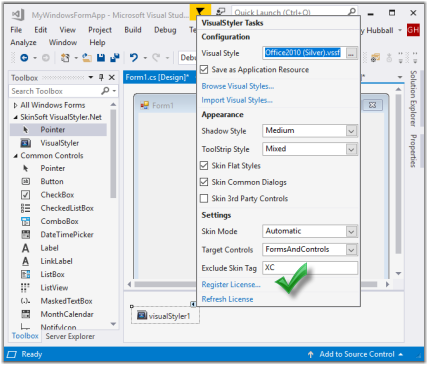Open the Edit menu
The image size is (428, 365).
coord(41,30)
